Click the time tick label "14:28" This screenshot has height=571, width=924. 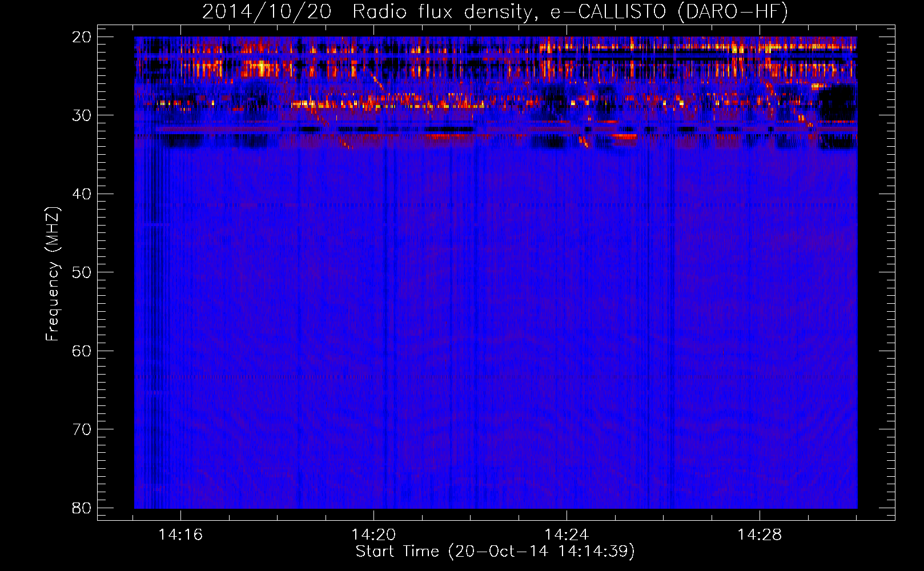(x=760, y=535)
